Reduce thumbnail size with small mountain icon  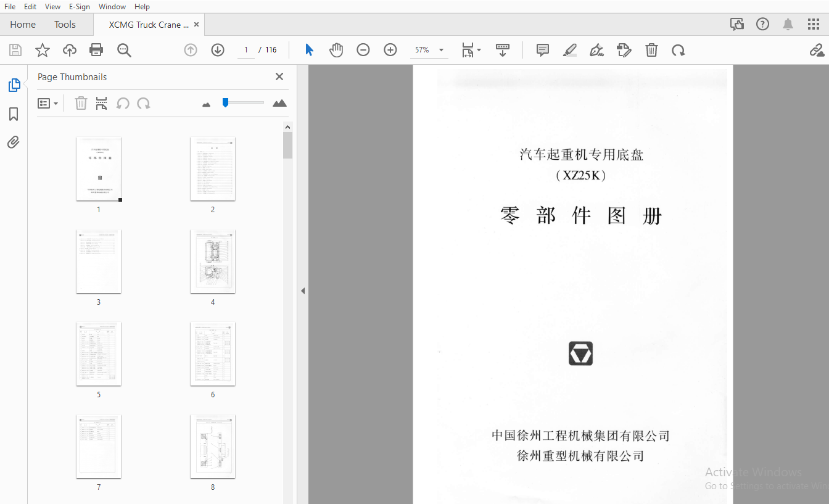(x=206, y=104)
